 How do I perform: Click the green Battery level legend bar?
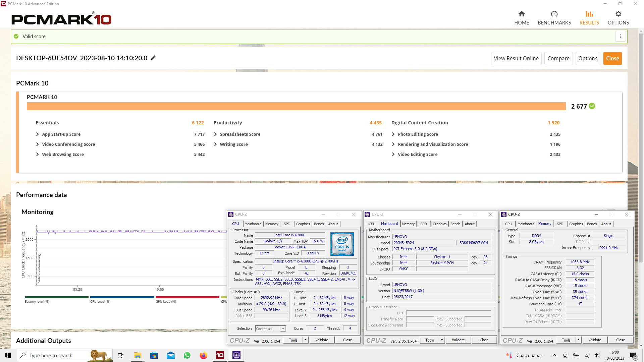[x=56, y=297]
